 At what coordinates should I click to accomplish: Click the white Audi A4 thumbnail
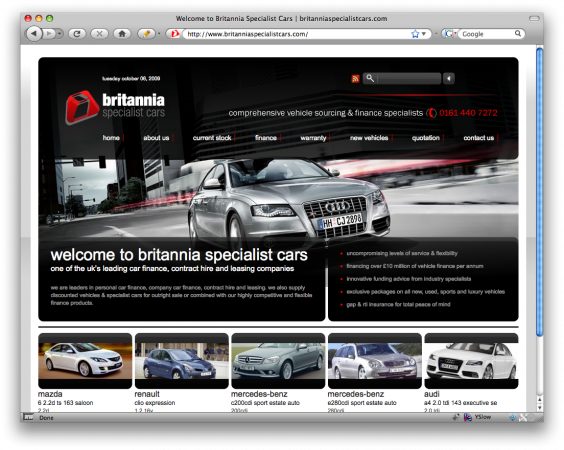click(x=471, y=360)
